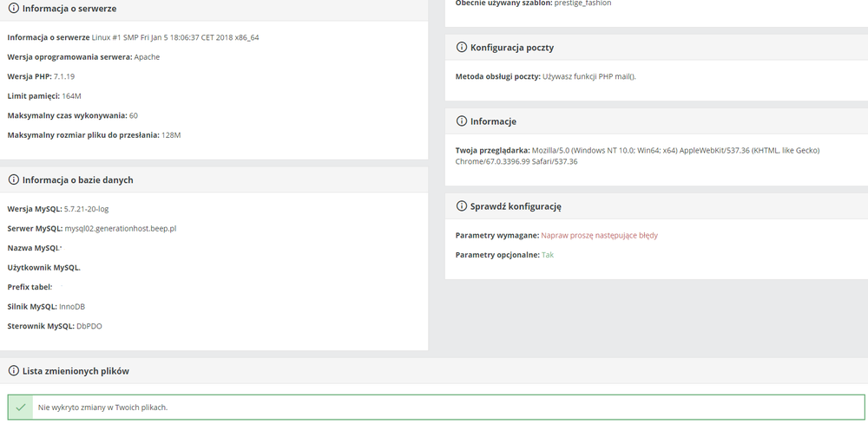Click info icon beside Informacje heading
This screenshot has width=868, height=437.
tap(461, 121)
